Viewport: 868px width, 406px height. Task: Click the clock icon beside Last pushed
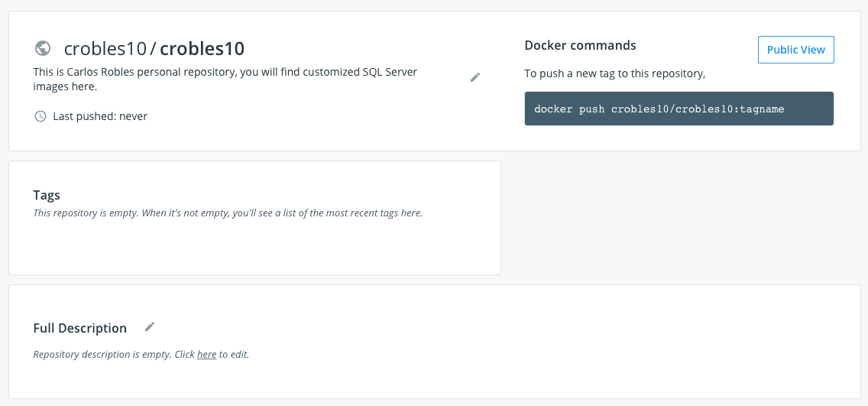point(40,116)
